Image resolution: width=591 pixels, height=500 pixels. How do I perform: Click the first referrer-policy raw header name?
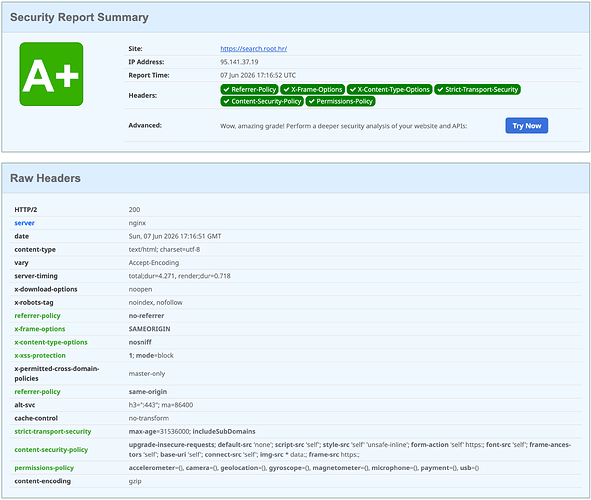pos(37,316)
